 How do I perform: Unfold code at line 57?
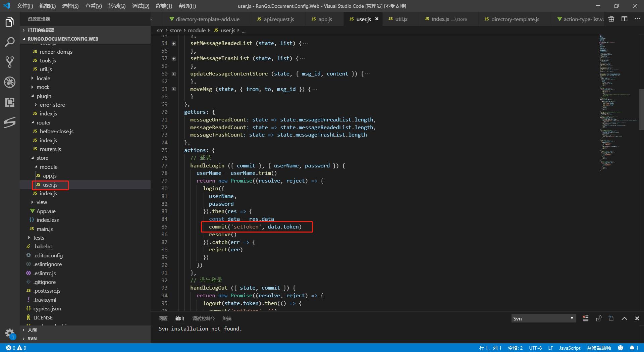click(174, 58)
